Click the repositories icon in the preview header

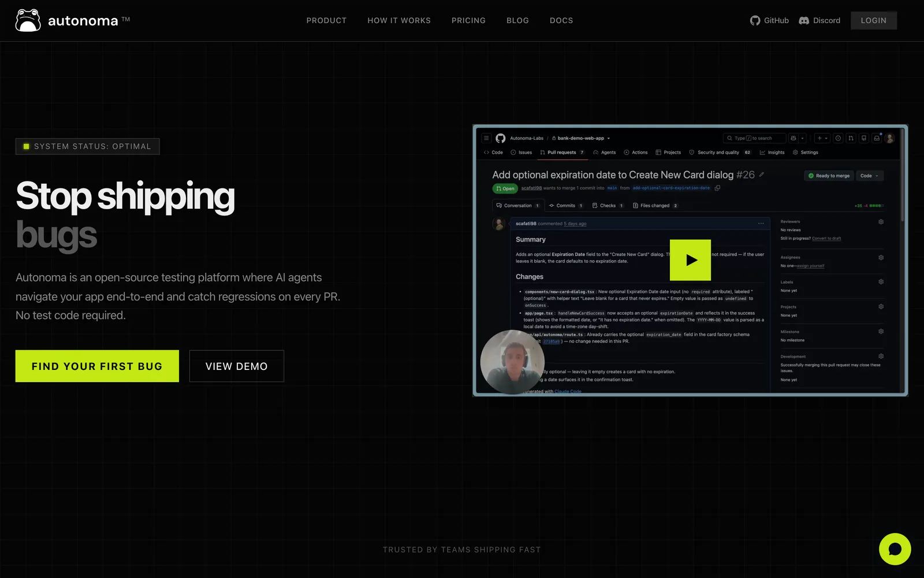click(x=864, y=138)
